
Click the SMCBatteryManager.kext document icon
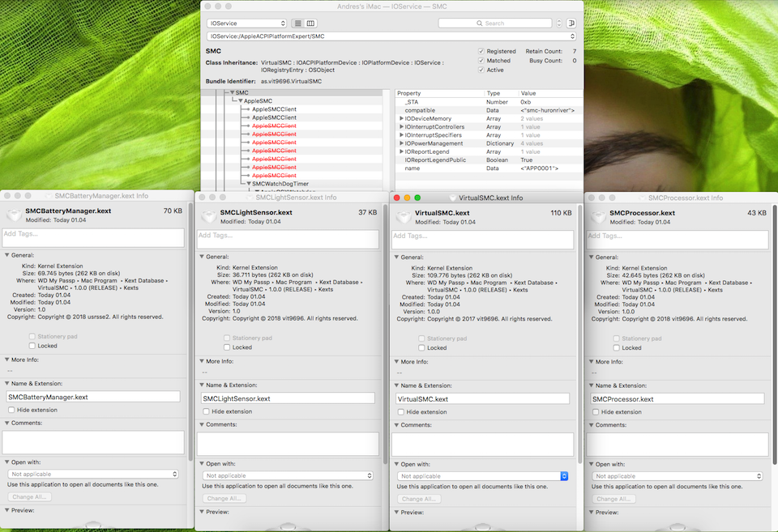coord(12,215)
